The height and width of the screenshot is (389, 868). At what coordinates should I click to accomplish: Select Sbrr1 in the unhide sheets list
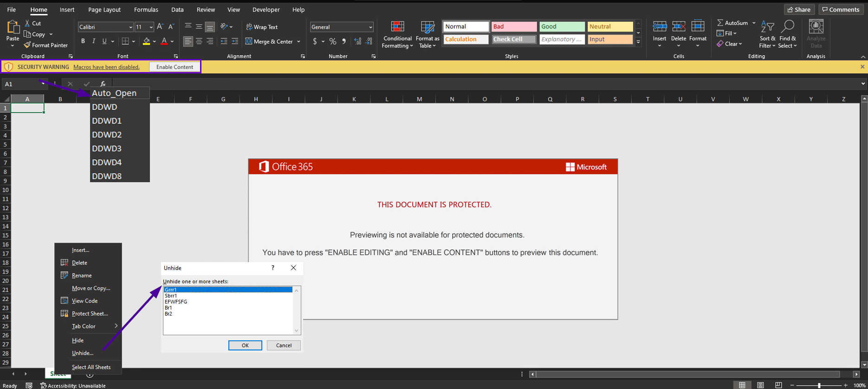[x=228, y=296]
